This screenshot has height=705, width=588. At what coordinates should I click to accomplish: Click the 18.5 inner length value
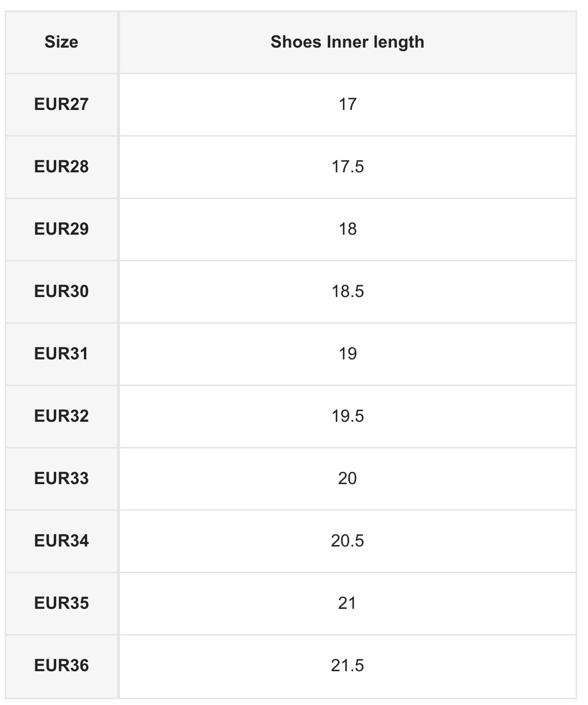coord(348,291)
